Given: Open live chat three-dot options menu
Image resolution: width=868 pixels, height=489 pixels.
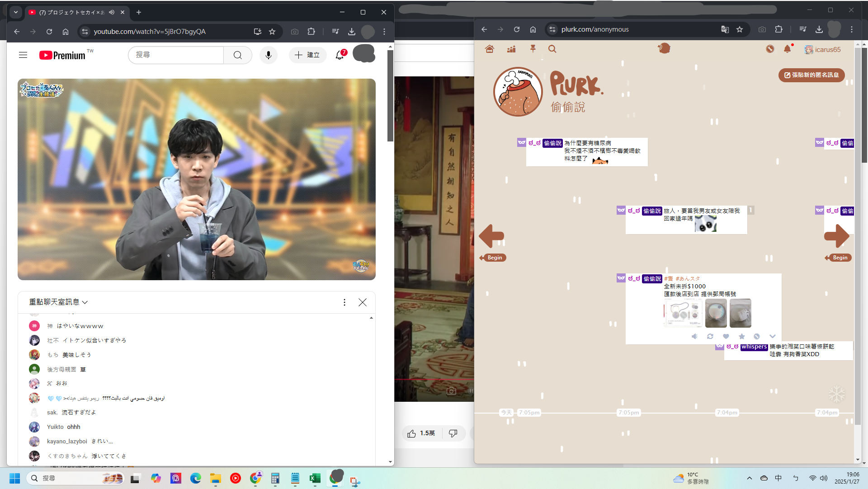Looking at the screenshot, I should [344, 302].
